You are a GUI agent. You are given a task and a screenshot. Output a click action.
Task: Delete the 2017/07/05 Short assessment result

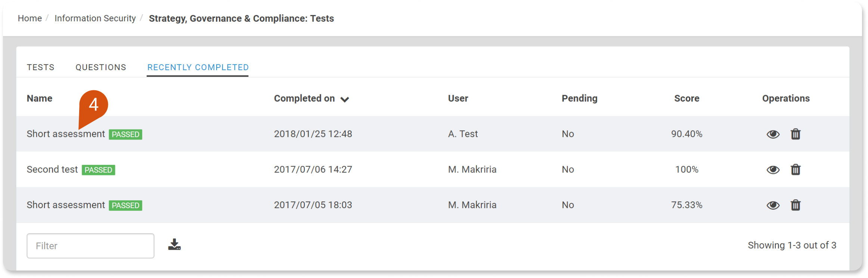796,205
